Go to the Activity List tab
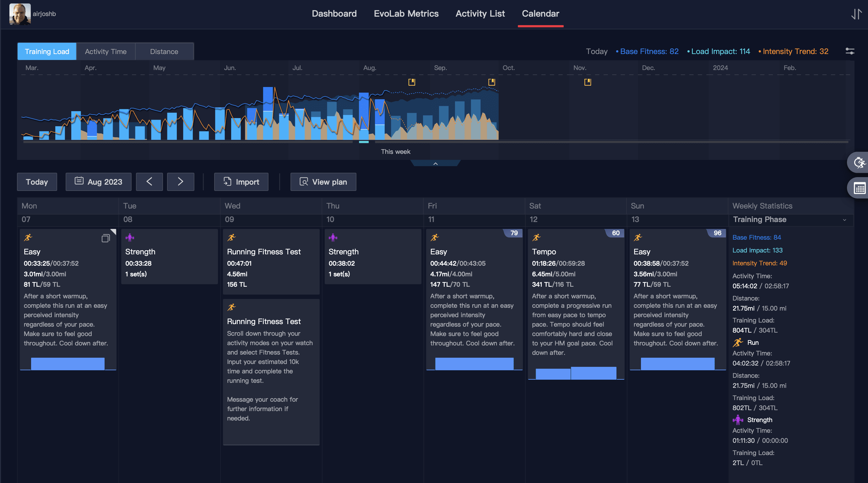The height and width of the screenshot is (483, 868). coord(480,14)
